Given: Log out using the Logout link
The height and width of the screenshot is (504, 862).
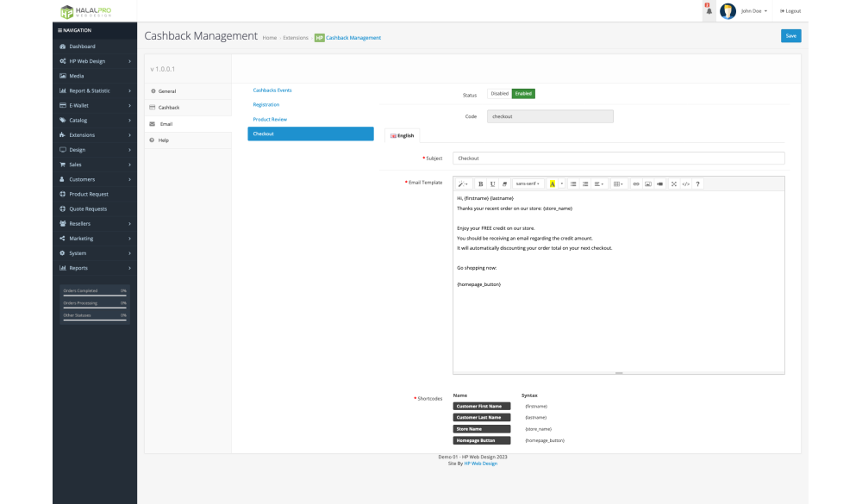Looking at the screenshot, I should [x=790, y=11].
